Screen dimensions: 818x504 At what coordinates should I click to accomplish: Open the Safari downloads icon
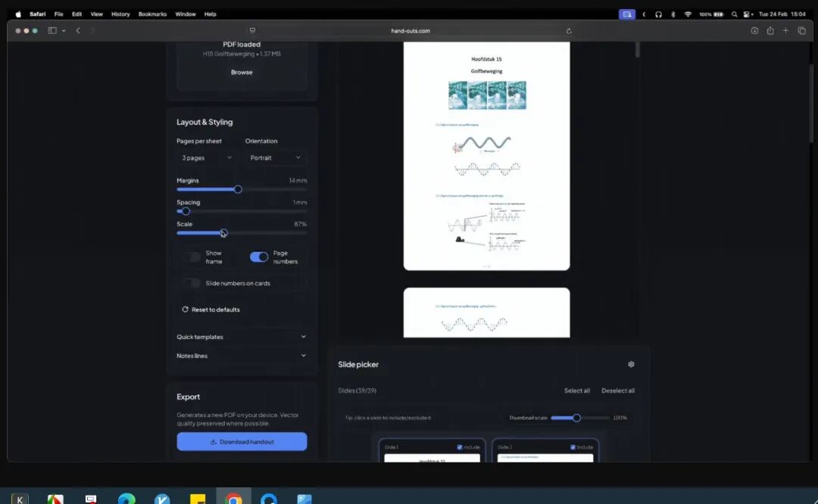754,31
